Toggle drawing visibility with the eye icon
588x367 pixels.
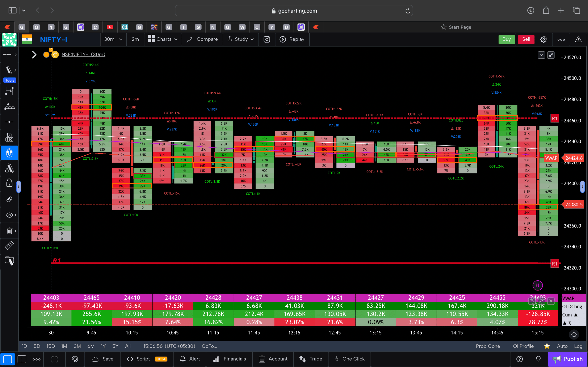[9, 215]
